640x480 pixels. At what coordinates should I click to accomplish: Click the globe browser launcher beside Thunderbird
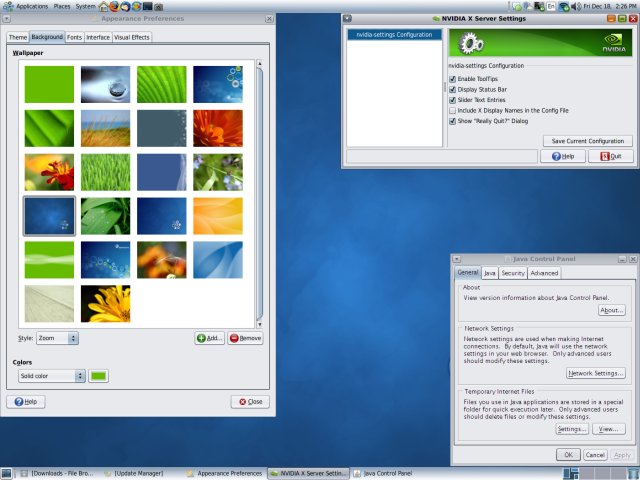pos(137,6)
